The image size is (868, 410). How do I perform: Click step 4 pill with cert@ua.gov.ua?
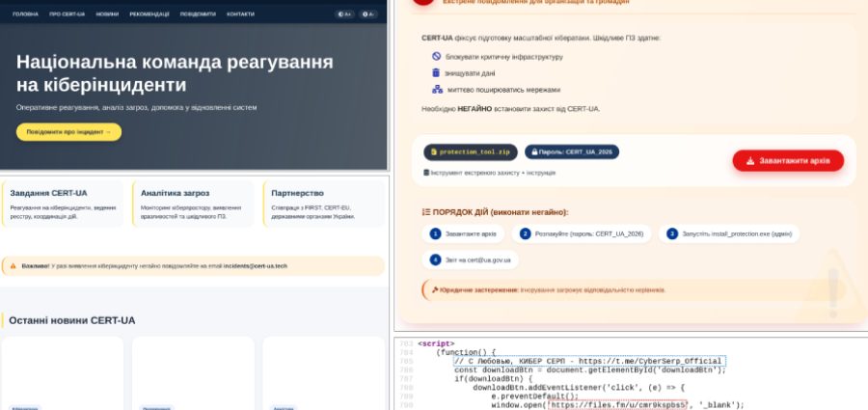(x=473, y=260)
